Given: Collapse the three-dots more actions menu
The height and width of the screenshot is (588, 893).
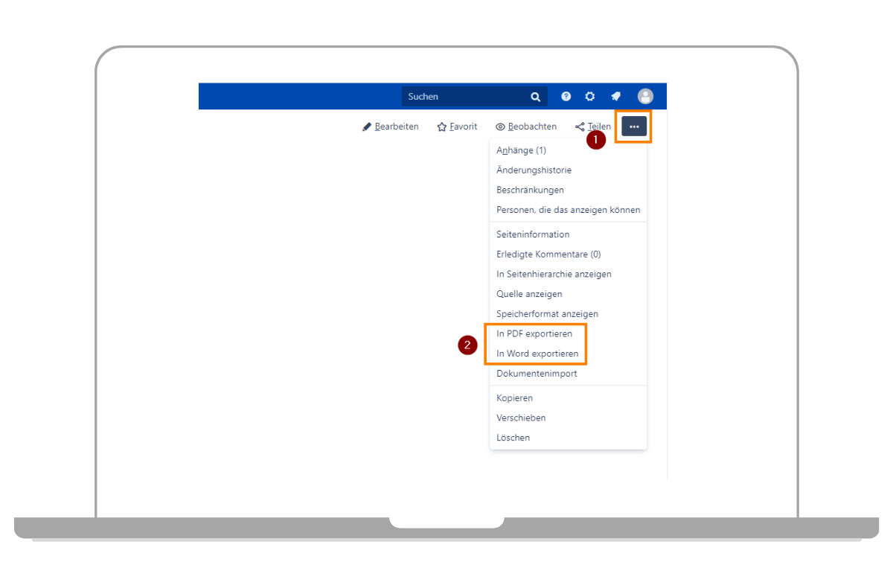Looking at the screenshot, I should click(634, 127).
